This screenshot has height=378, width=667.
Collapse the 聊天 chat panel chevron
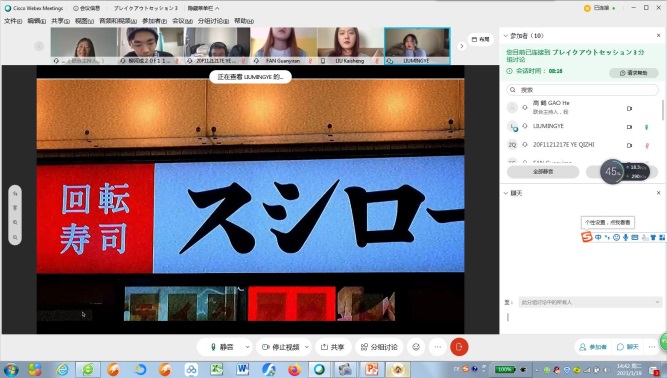tap(505, 193)
